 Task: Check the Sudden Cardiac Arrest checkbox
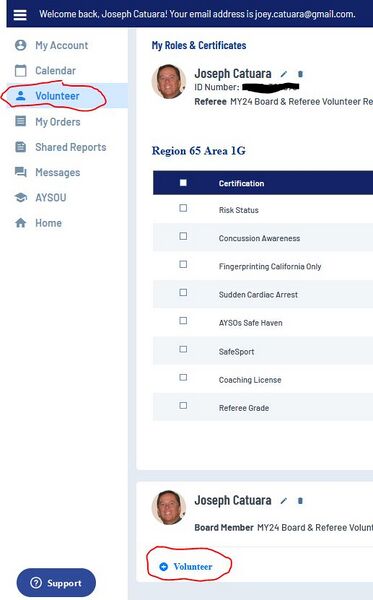(x=183, y=292)
